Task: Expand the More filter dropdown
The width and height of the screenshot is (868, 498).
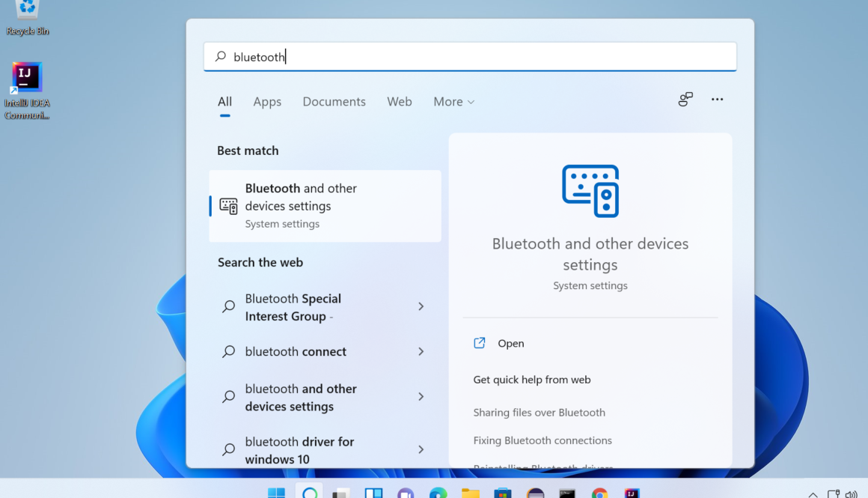Action: coord(453,102)
